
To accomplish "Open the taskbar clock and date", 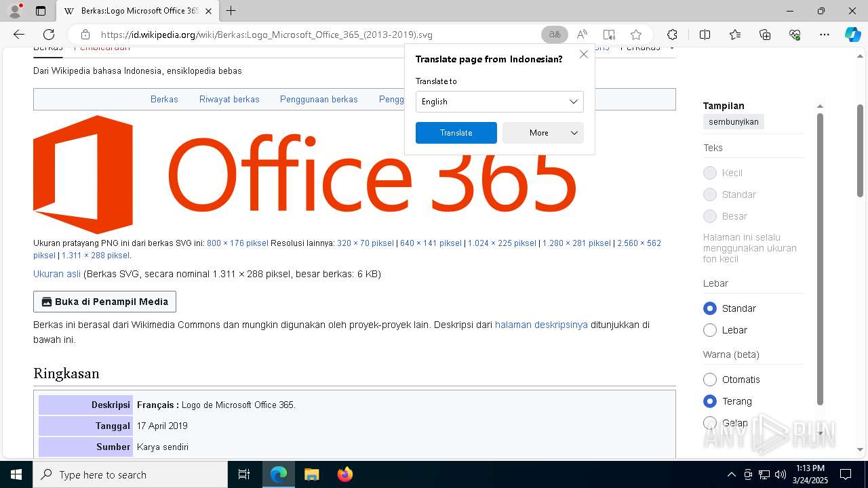I will click(x=811, y=474).
